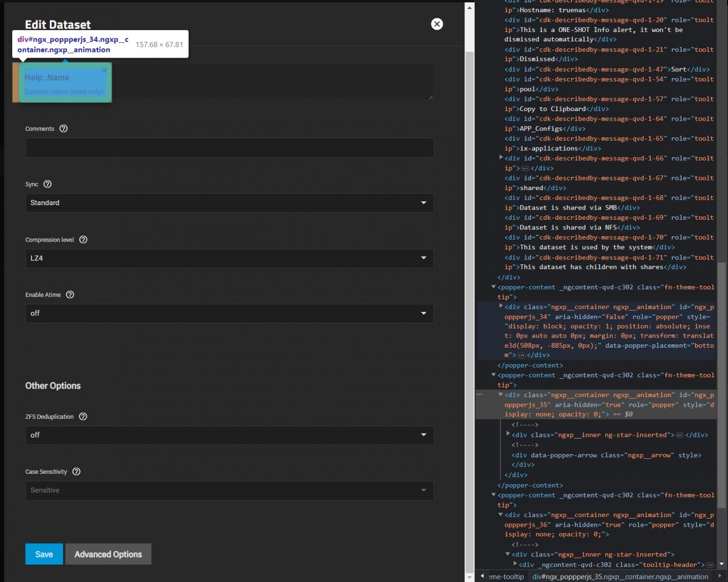Expand the ngx_poppperjs_34 div node

click(x=501, y=306)
